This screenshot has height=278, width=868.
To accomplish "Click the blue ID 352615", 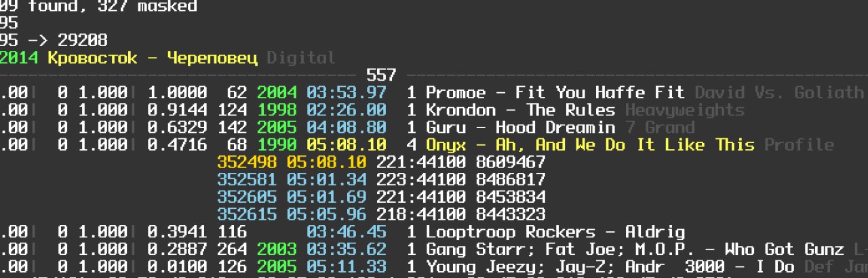I will (x=247, y=214).
